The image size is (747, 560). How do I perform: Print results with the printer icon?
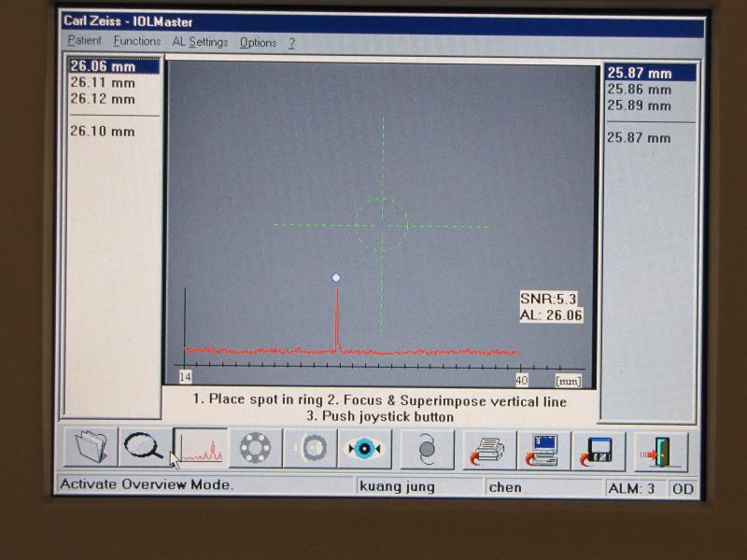pos(488,450)
